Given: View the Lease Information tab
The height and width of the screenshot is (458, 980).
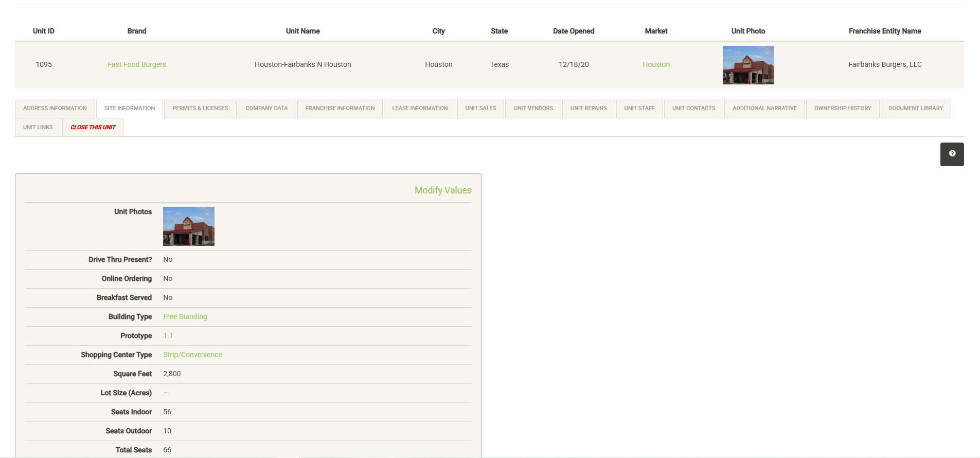Looking at the screenshot, I should point(420,109).
